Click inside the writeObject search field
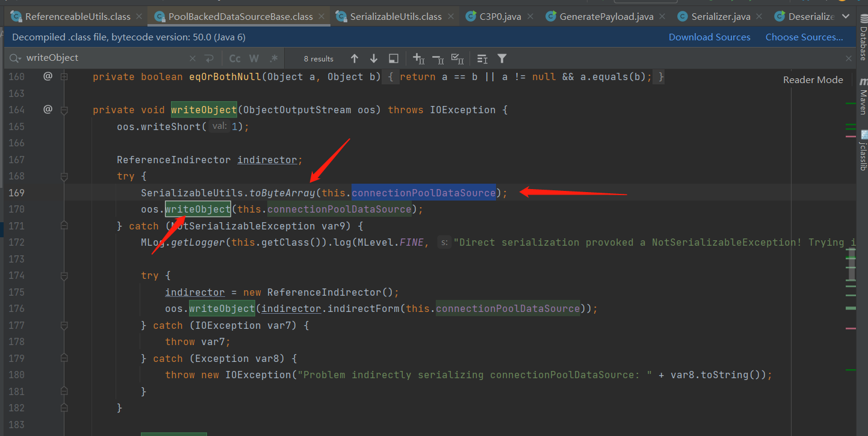The height and width of the screenshot is (436, 868). coord(102,58)
